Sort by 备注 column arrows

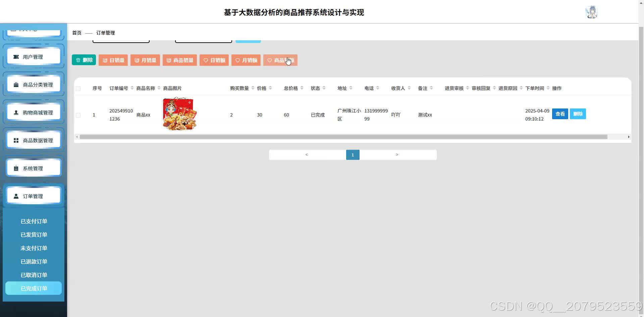431,88
